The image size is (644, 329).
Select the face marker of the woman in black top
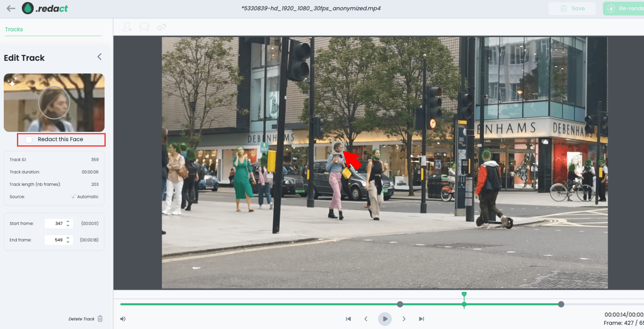click(x=376, y=154)
